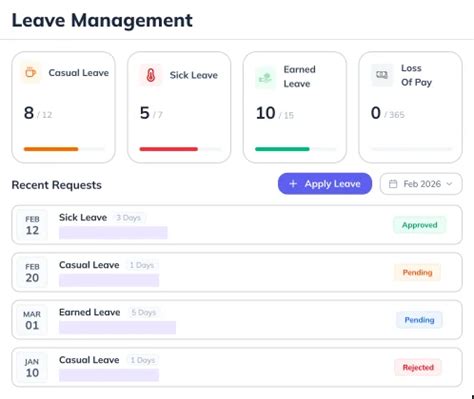This screenshot has height=399, width=474.
Task: Click the Earned Leave card title
Action: coord(300,76)
